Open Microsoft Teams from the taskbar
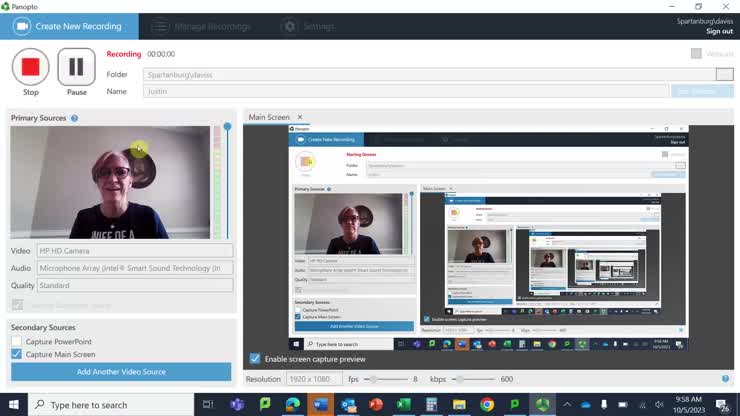 tap(237, 405)
